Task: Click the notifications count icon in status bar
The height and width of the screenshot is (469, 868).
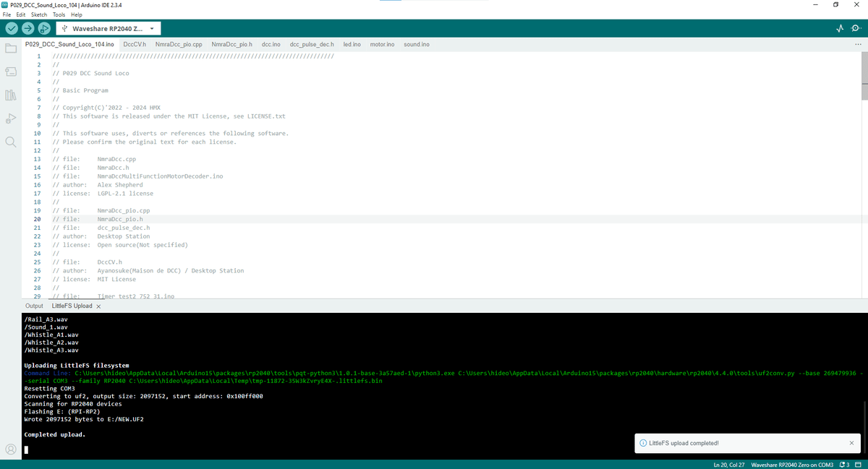Action: pyautogui.click(x=844, y=464)
